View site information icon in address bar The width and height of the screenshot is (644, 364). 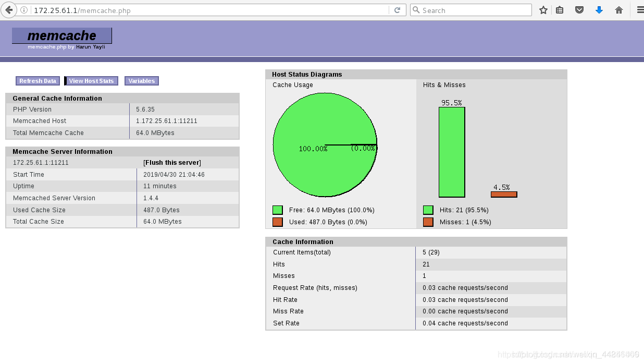[x=24, y=10]
